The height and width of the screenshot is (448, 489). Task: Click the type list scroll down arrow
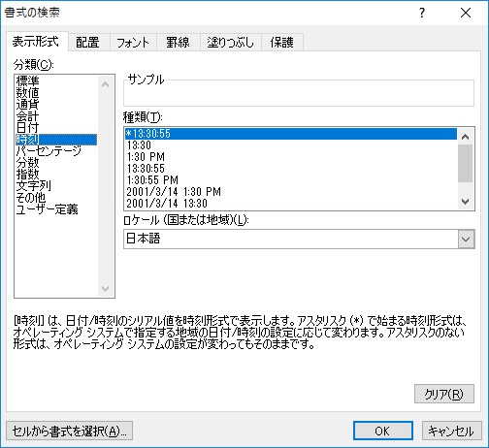click(466, 202)
